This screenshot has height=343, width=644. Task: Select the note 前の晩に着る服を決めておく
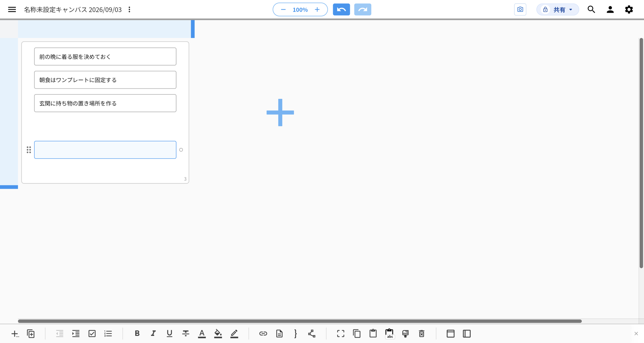pyautogui.click(x=105, y=57)
